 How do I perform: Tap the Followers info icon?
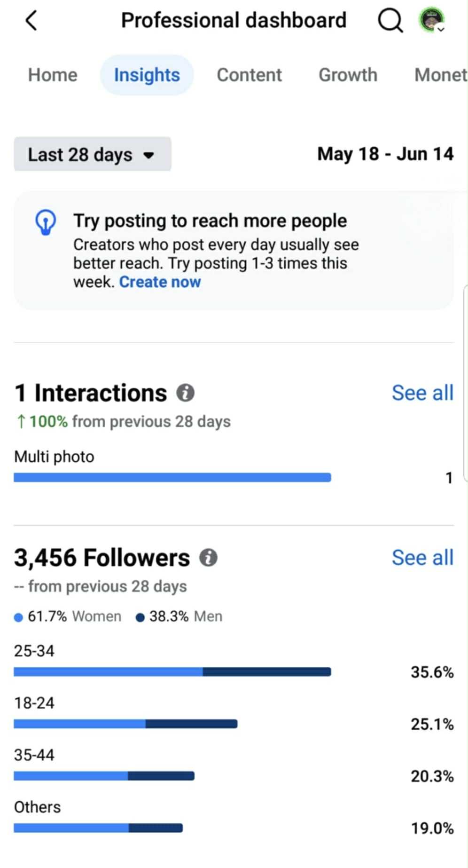[208, 558]
